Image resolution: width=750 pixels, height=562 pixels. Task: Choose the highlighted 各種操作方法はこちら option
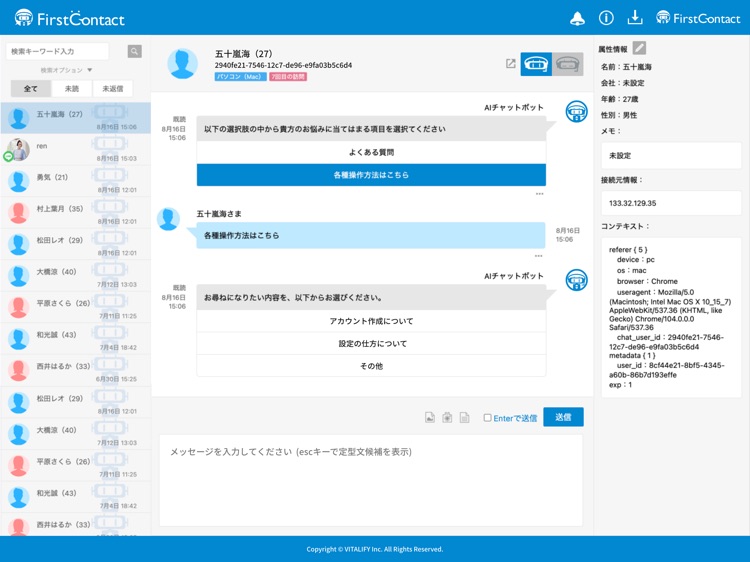[371, 175]
